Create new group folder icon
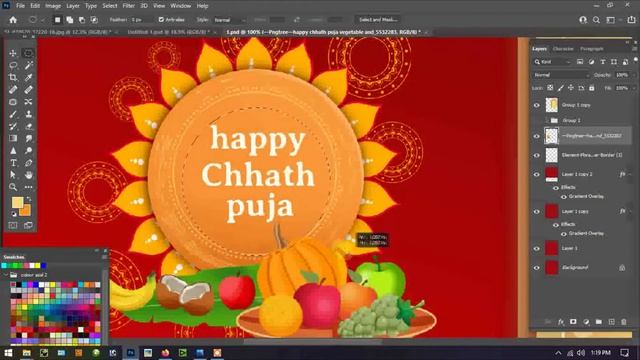Screen dimensions: 640x360 [x=598, y=322]
